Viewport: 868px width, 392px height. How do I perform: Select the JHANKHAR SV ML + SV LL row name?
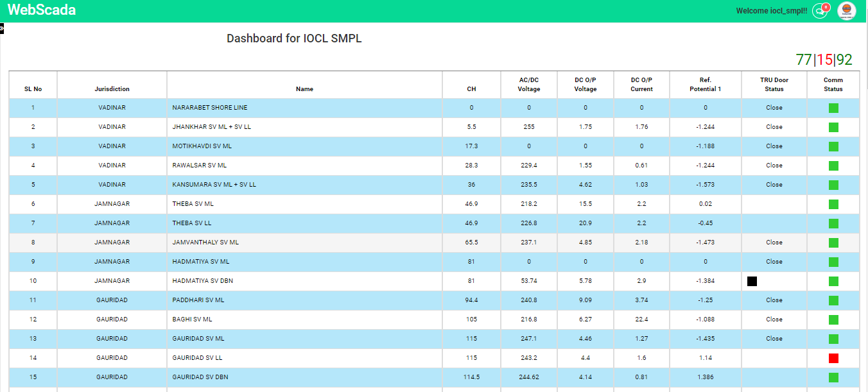[211, 127]
